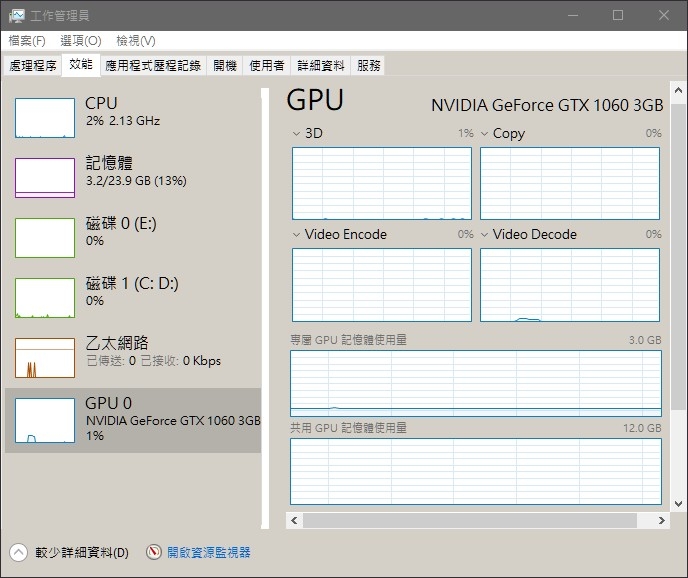Image resolution: width=688 pixels, height=578 pixels.
Task: Switch to the 詳細資料 tab
Action: pyautogui.click(x=321, y=66)
